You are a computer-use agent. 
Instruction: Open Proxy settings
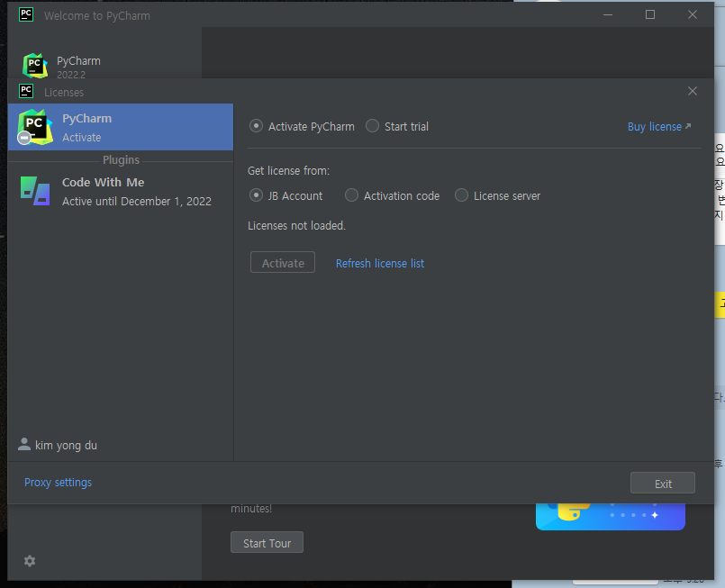(58, 482)
